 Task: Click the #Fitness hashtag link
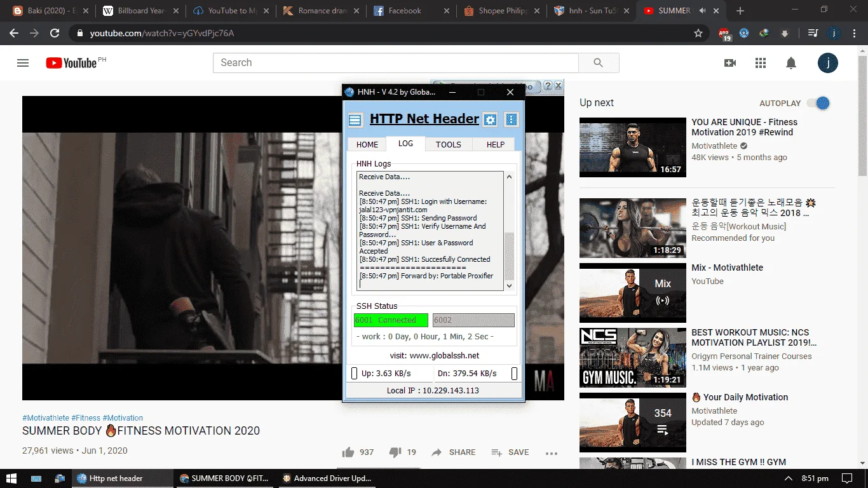pyautogui.click(x=86, y=418)
